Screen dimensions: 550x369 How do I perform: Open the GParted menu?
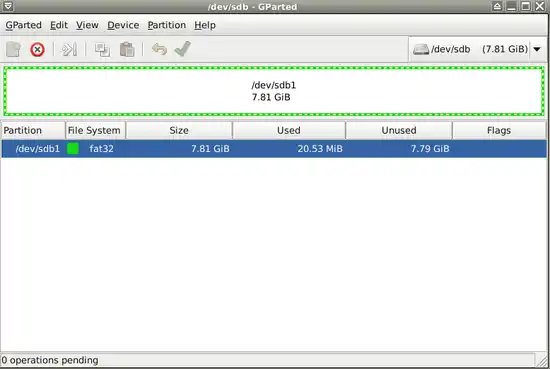coord(24,25)
